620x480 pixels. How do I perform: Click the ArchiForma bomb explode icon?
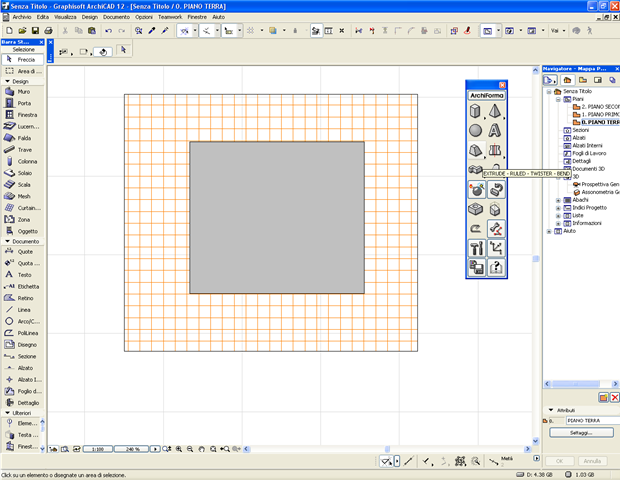(476, 190)
